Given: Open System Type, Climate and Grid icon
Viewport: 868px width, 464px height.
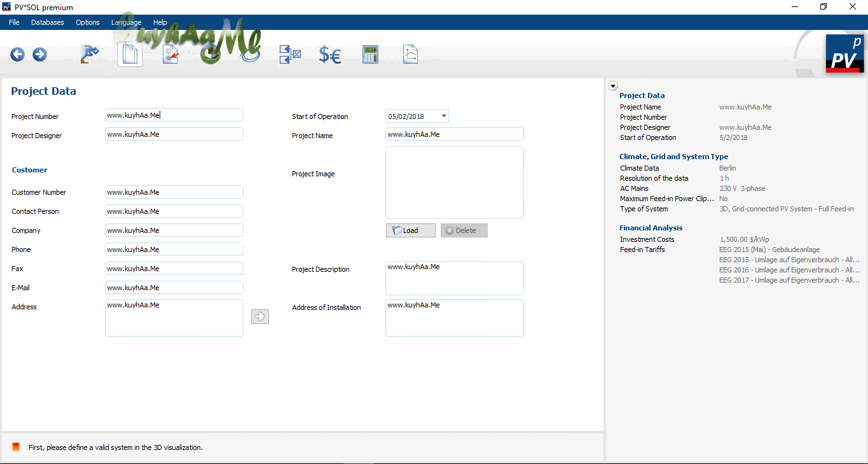Looking at the screenshot, I should pyautogui.click(x=170, y=55).
